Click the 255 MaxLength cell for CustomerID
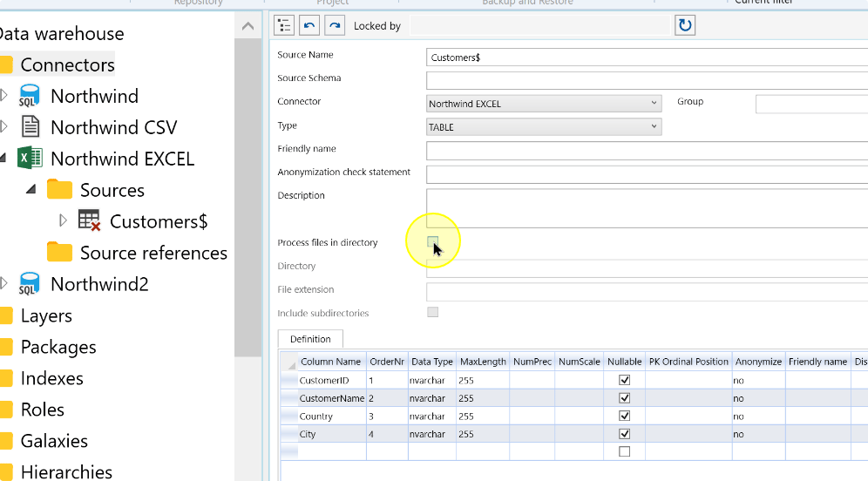Viewport: 868px width, 481px height. click(483, 380)
